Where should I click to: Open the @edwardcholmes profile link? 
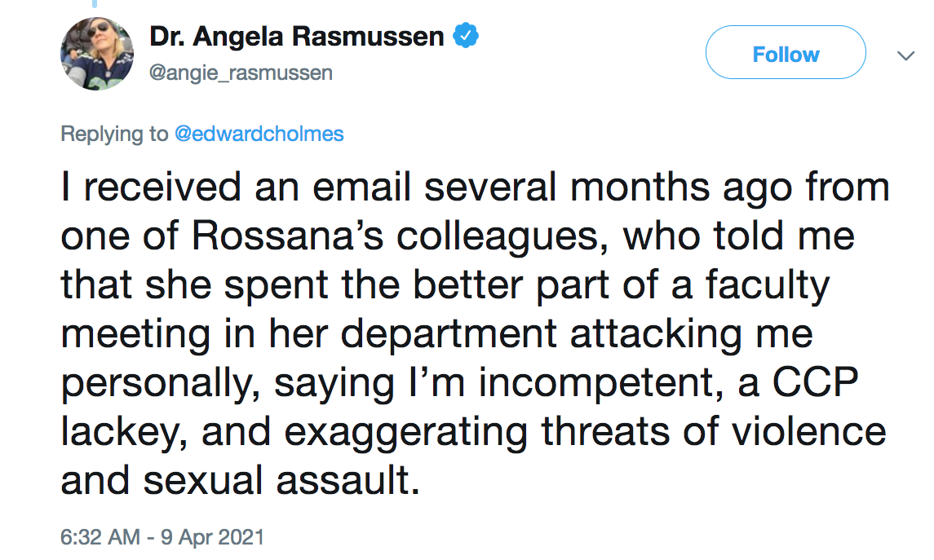[x=259, y=134]
